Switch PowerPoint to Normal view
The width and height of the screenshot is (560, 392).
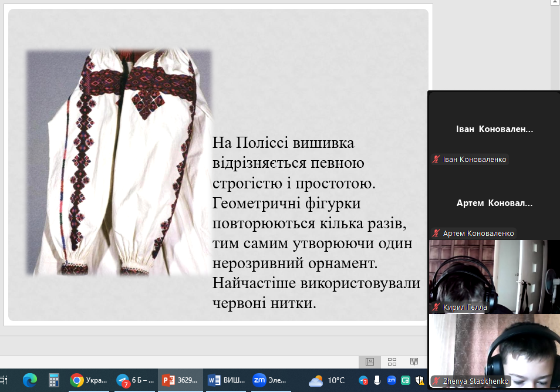370,361
